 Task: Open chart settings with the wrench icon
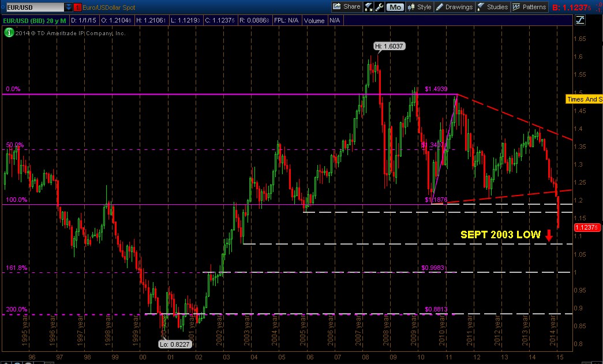(x=380, y=6)
